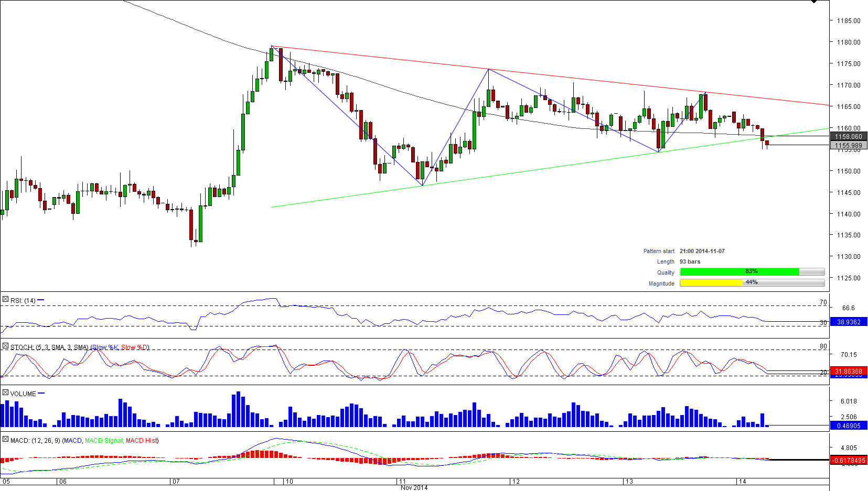Viewport: 868px width, 491px height.
Task: Click the volume value tag 0.46905
Action: pyautogui.click(x=848, y=426)
